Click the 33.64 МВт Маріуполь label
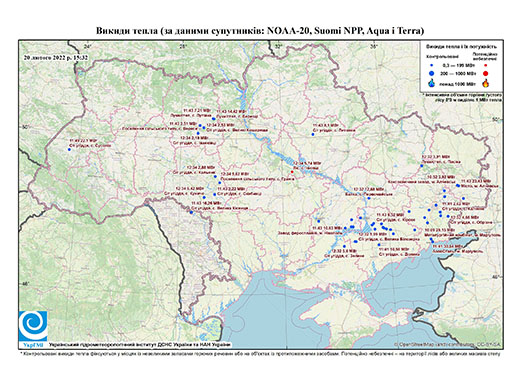 coord(458,249)
